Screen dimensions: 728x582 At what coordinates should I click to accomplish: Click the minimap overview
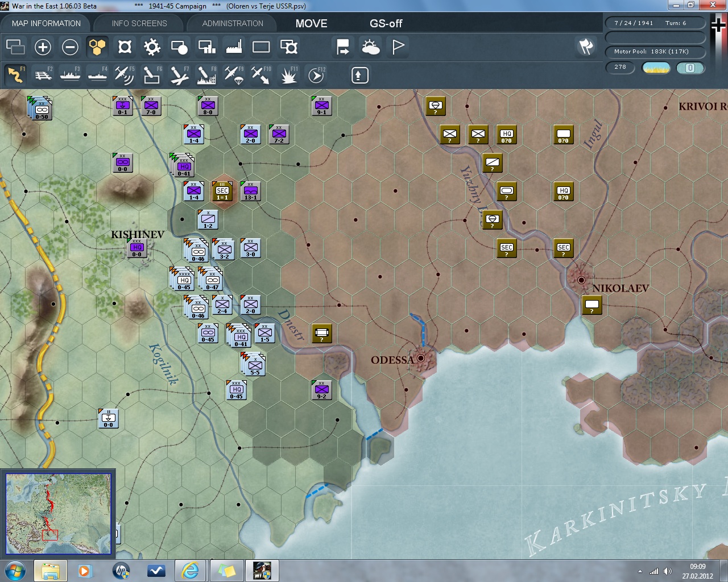click(x=58, y=514)
